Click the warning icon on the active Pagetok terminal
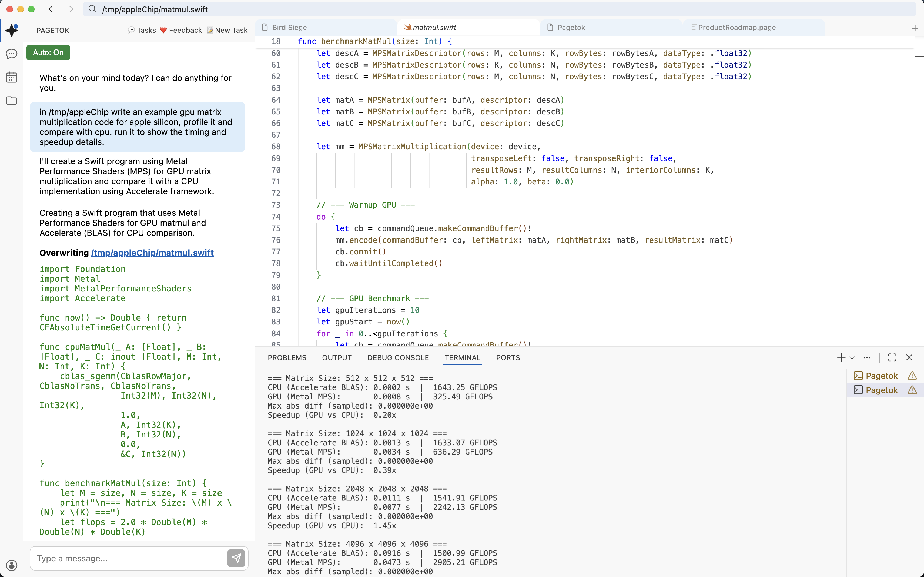The image size is (924, 577). click(912, 390)
